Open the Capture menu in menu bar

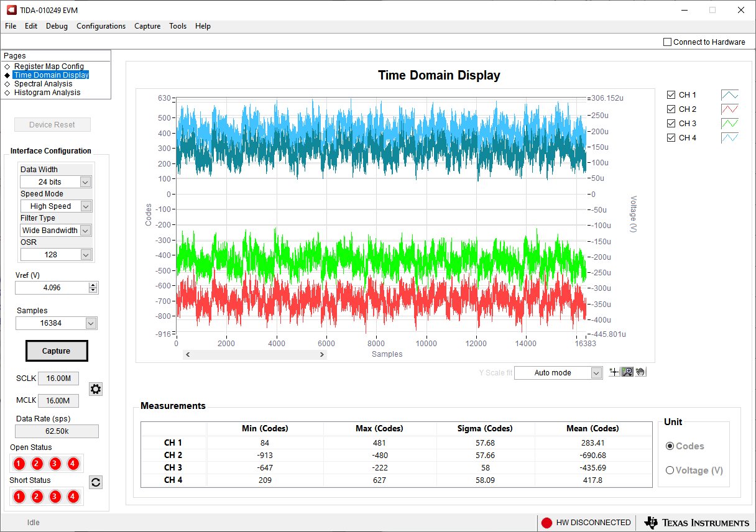pos(147,26)
